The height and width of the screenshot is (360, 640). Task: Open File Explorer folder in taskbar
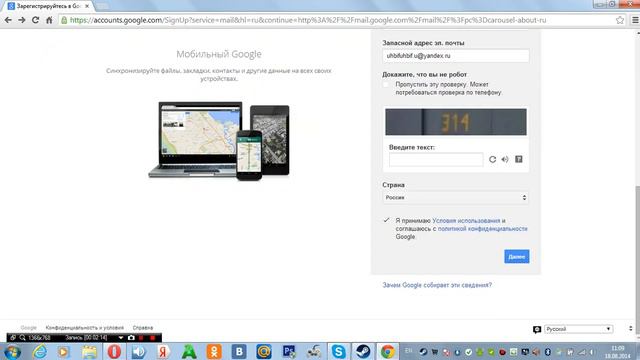tap(89, 351)
